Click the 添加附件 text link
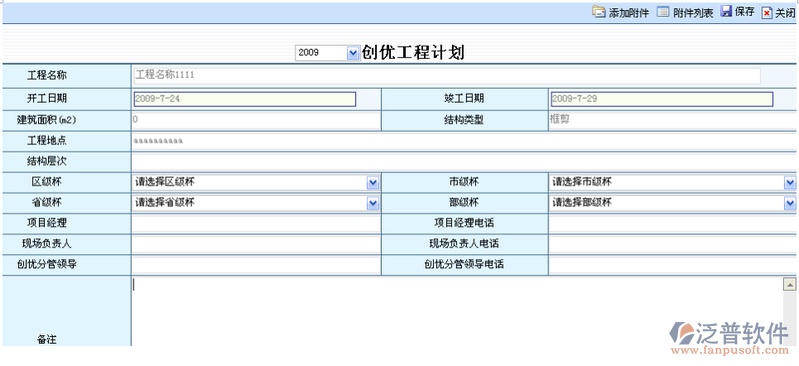This screenshot has width=799, height=366. point(629,13)
